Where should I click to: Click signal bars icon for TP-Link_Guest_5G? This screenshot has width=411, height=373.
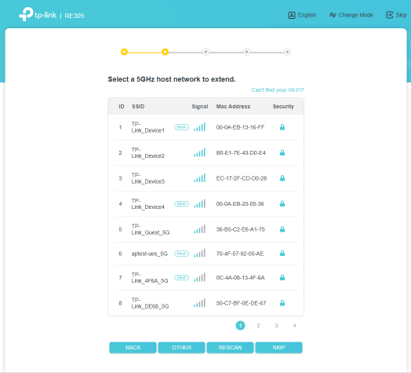200,229
